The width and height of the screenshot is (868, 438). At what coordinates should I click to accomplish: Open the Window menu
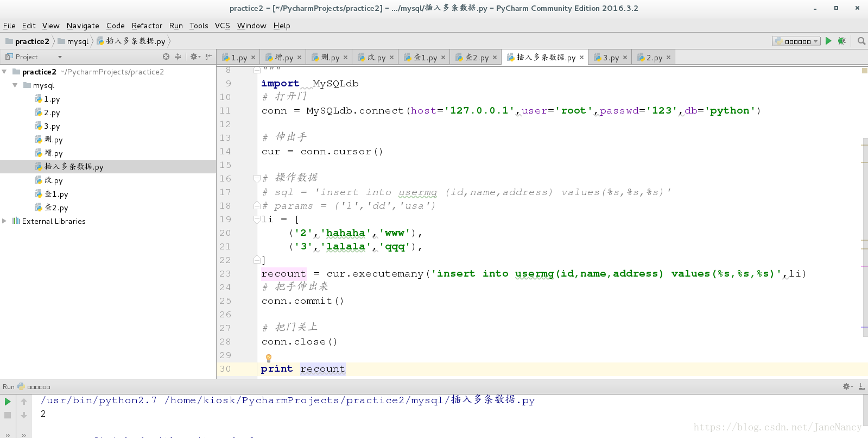tap(251, 26)
